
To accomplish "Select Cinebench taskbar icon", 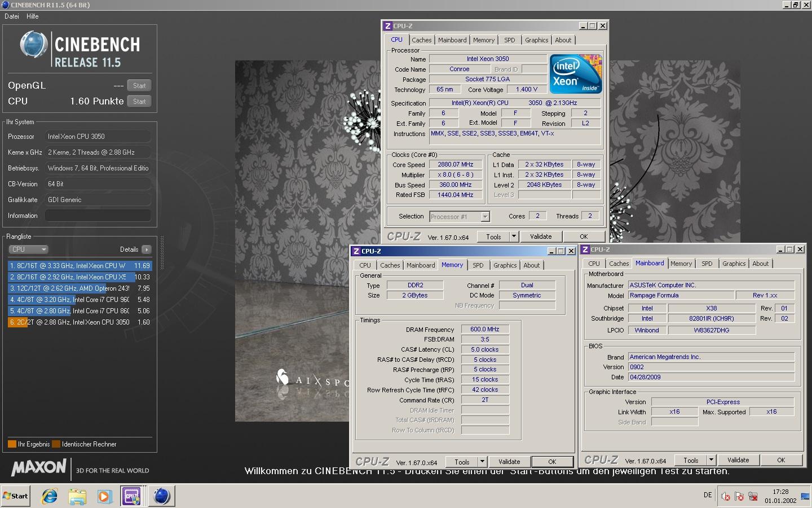I will point(161,496).
